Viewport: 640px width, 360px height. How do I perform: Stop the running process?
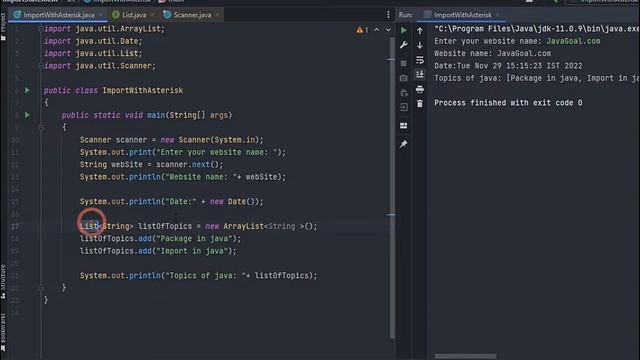tap(403, 63)
